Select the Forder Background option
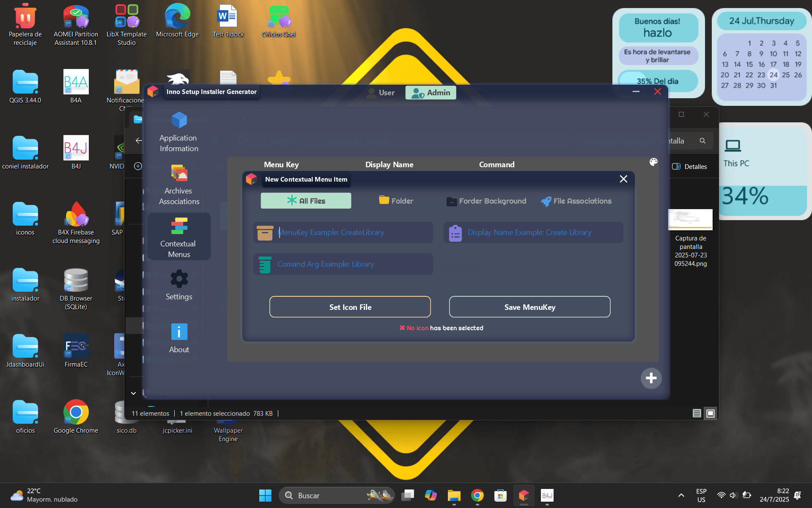 [x=486, y=201]
